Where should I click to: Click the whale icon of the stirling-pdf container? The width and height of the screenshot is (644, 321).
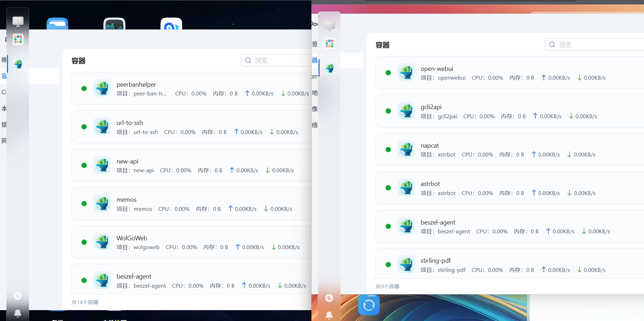(x=406, y=265)
